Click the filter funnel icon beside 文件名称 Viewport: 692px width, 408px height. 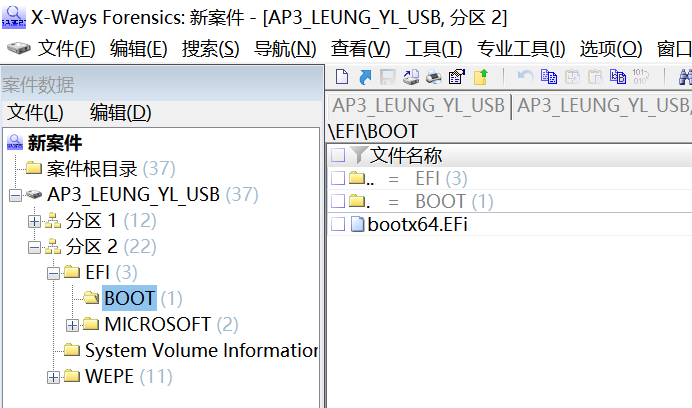(358, 155)
